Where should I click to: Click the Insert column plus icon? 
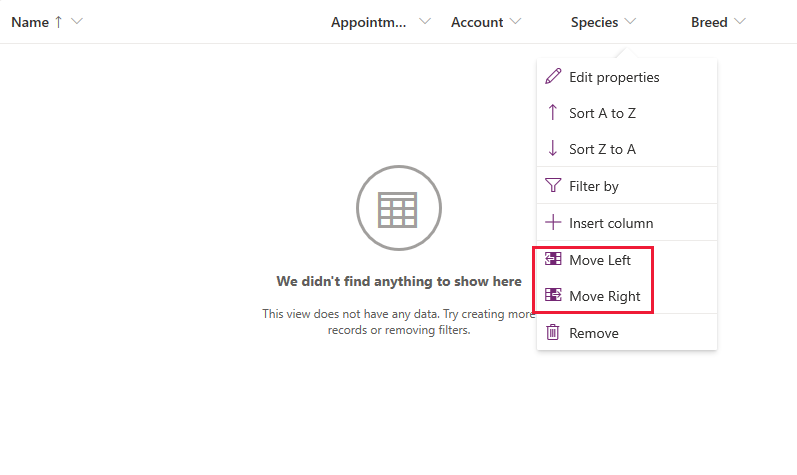[x=553, y=223]
